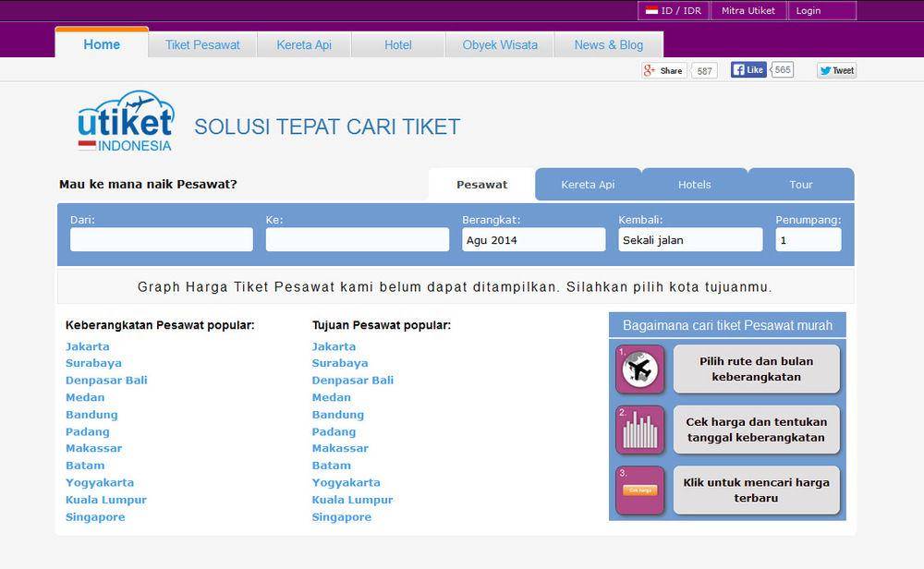Choose Denpasar Bali under Tujuan popular
The width and height of the screenshot is (924, 569).
click(353, 381)
